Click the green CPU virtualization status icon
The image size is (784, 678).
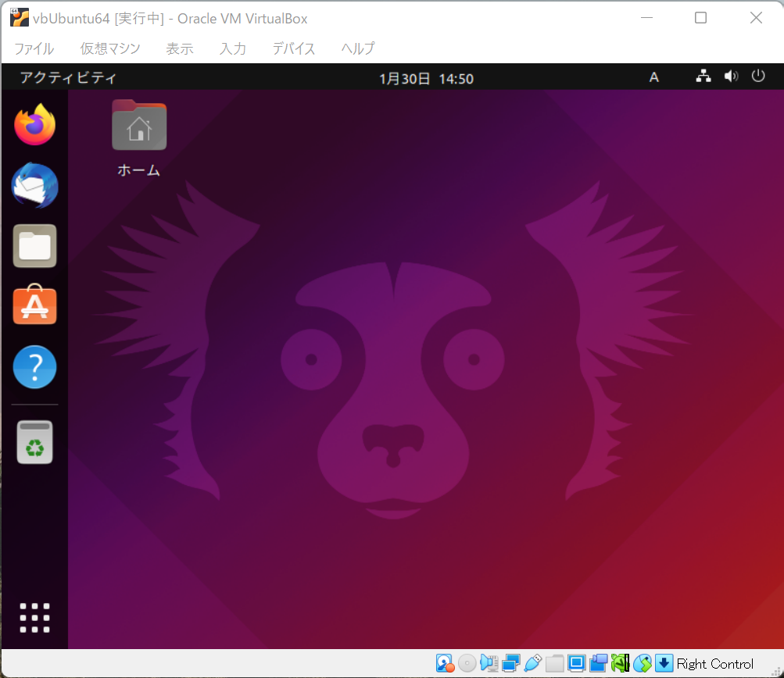click(621, 663)
